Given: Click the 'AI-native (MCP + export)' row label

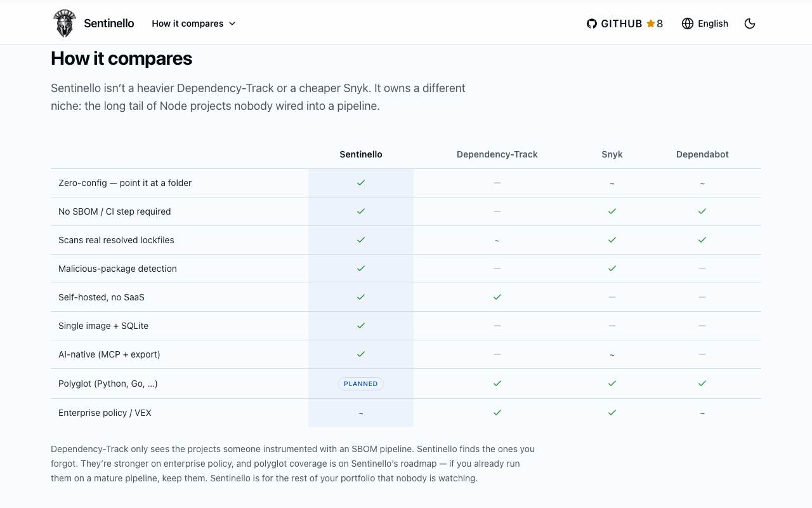Looking at the screenshot, I should pyautogui.click(x=109, y=354).
